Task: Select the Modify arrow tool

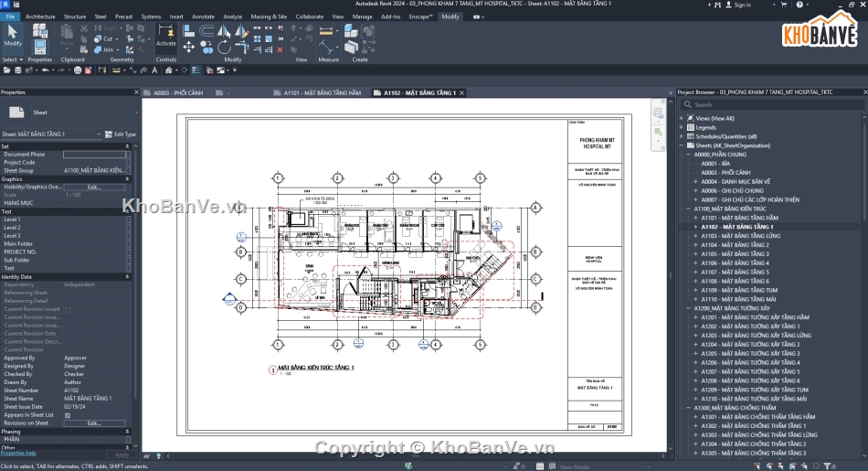Action: [x=12, y=36]
